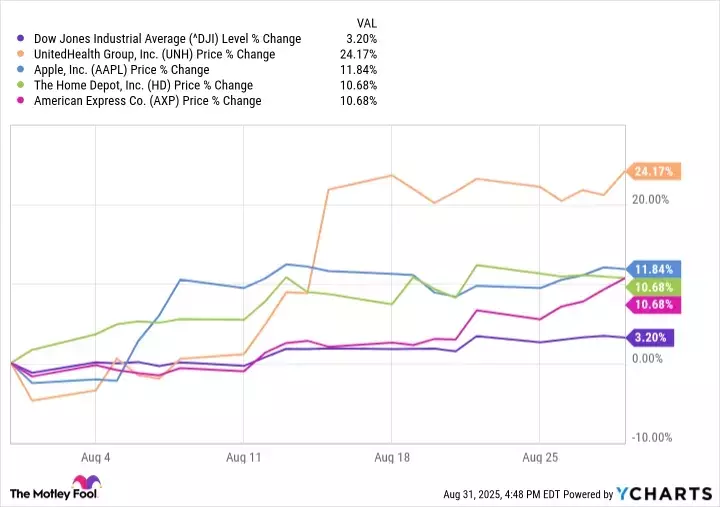This screenshot has height=507, width=720.
Task: Select the American Express Co. legend label
Action: point(147,101)
